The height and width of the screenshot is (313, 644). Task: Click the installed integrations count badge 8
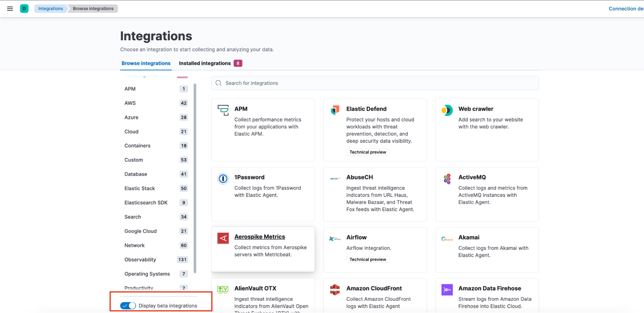click(238, 63)
